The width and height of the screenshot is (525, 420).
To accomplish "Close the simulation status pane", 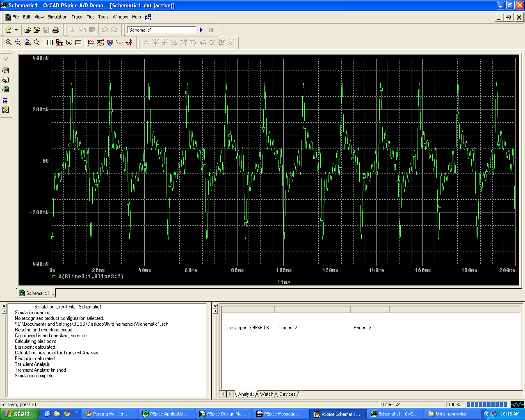I will (215, 306).
